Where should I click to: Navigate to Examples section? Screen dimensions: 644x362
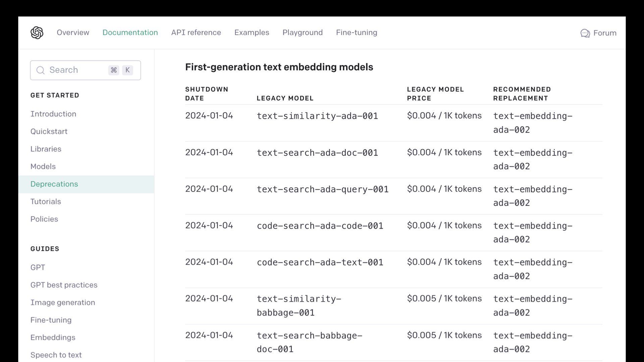point(252,32)
